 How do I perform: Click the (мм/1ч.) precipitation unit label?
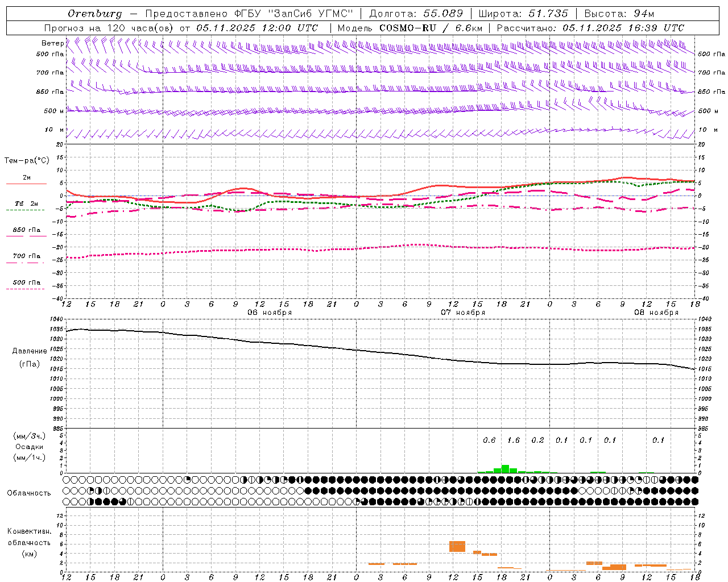coord(29,458)
